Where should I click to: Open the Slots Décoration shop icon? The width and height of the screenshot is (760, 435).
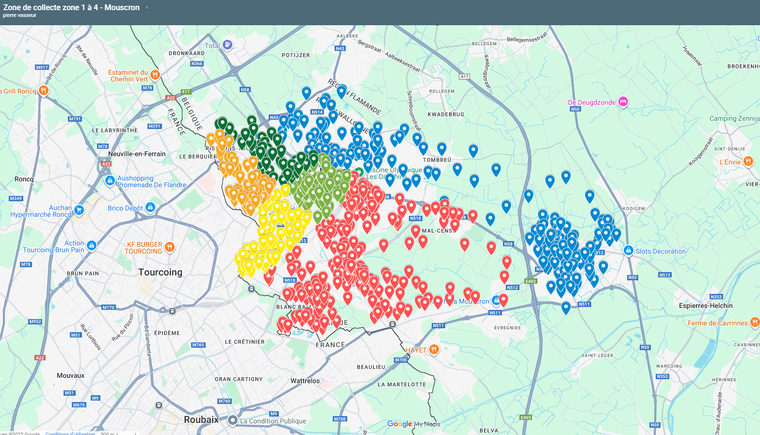[x=628, y=251]
